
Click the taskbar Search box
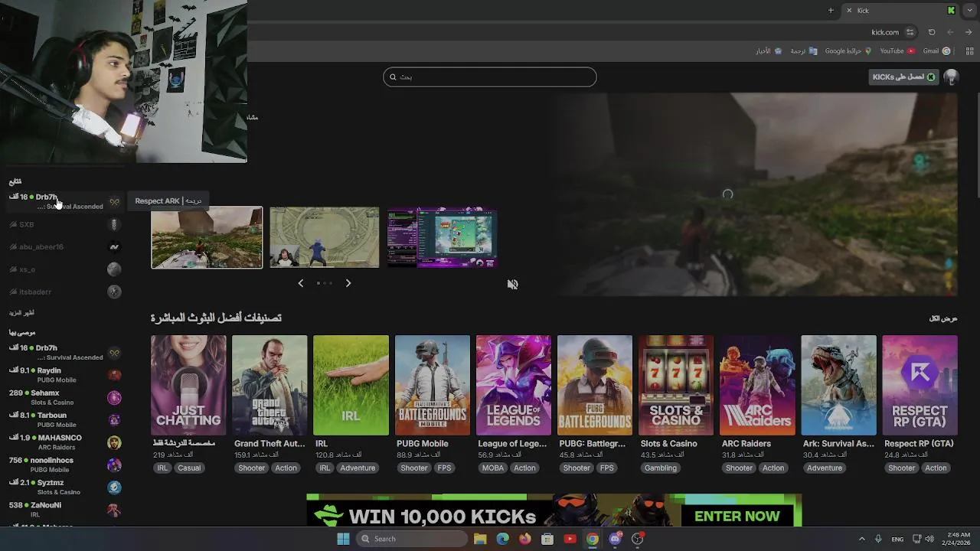coord(412,539)
